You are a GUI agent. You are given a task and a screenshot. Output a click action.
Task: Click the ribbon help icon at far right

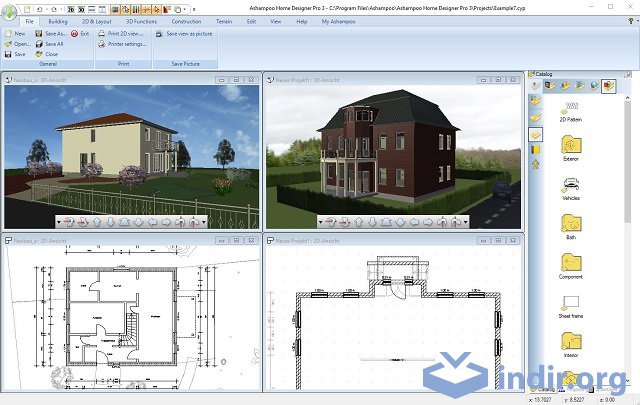click(x=631, y=21)
